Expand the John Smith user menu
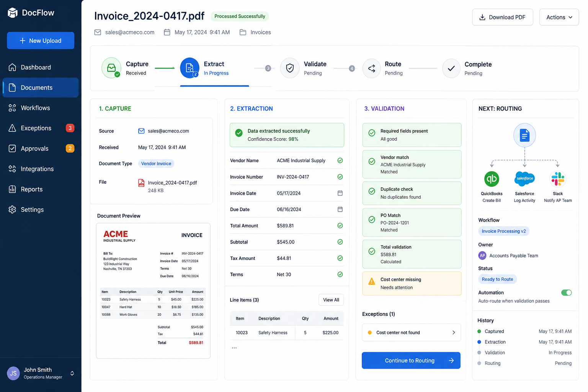 (x=72, y=373)
